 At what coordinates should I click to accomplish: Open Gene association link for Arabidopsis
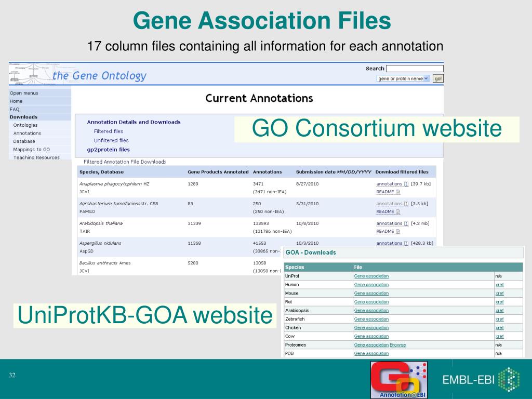click(371, 311)
